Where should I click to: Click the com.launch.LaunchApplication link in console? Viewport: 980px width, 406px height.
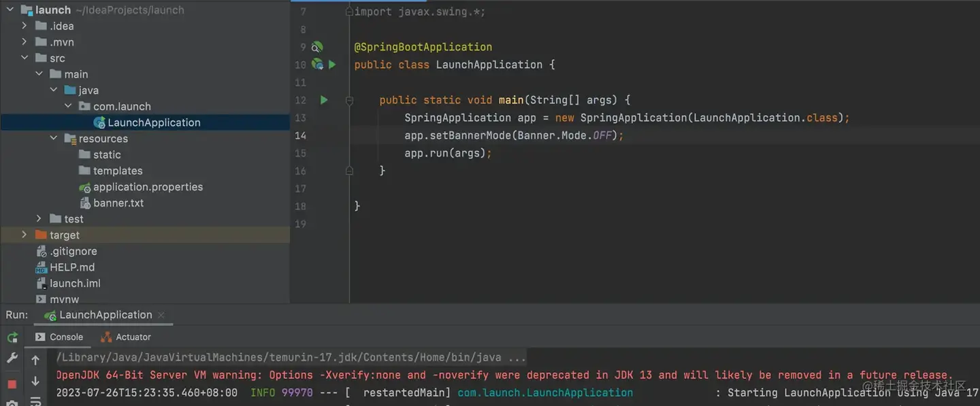544,392
